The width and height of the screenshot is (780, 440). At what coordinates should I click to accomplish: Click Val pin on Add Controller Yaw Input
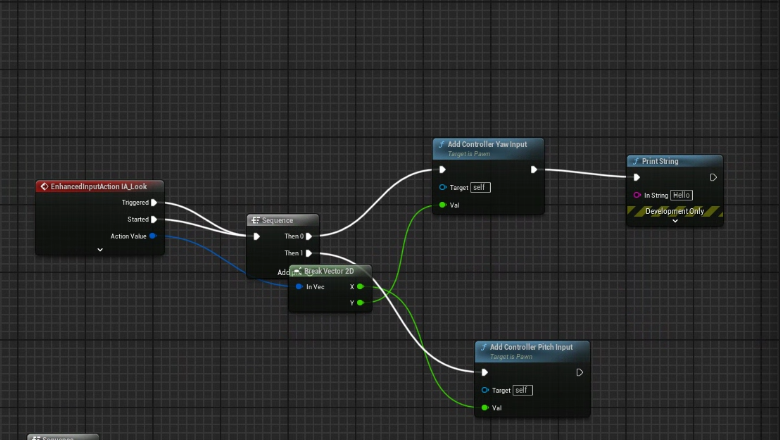442,206
